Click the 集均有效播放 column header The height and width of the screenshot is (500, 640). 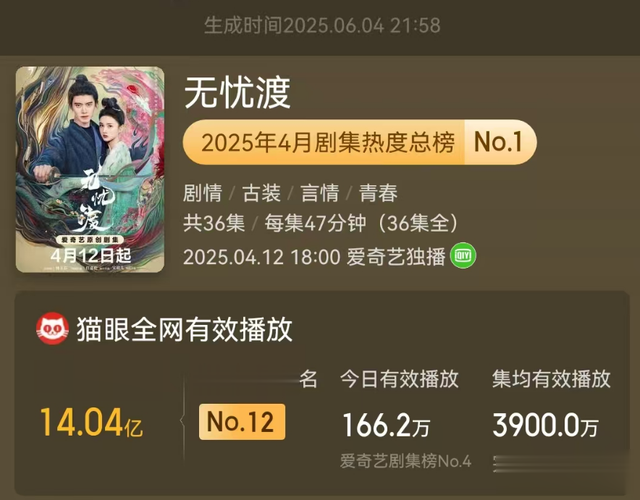click(551, 379)
